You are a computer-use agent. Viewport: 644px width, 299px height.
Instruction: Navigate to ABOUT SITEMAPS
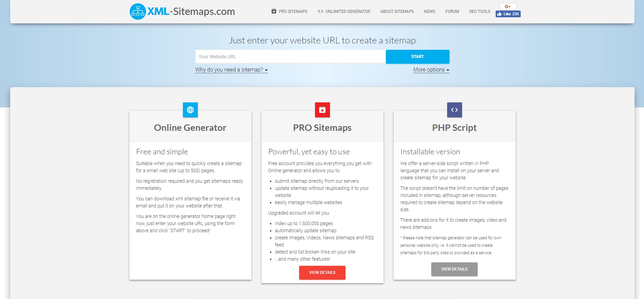click(x=397, y=11)
